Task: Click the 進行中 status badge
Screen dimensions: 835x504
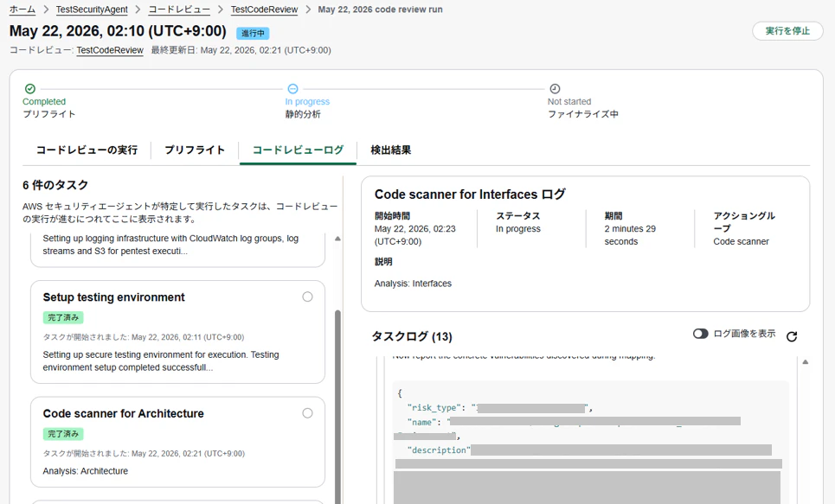Action: coord(253,33)
